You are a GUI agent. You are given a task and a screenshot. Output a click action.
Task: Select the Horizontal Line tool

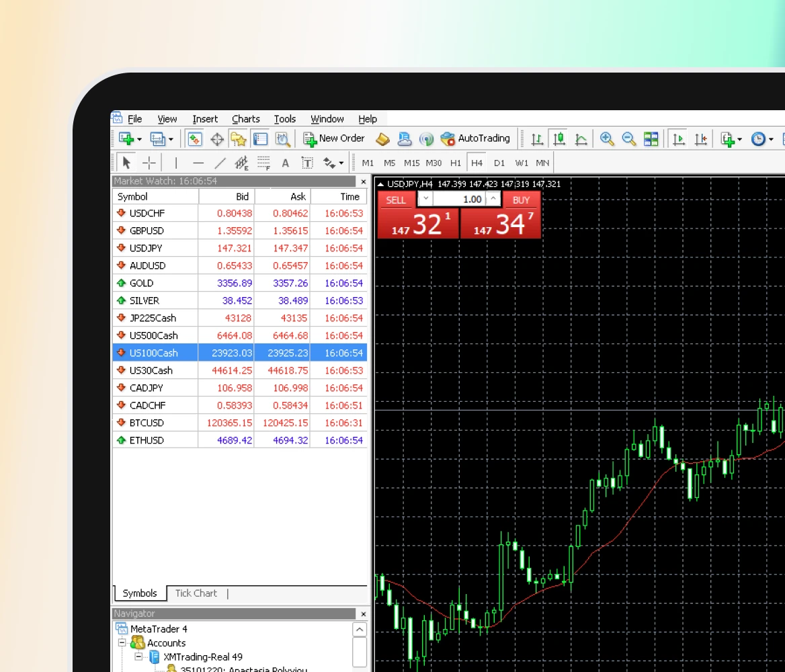(x=198, y=162)
